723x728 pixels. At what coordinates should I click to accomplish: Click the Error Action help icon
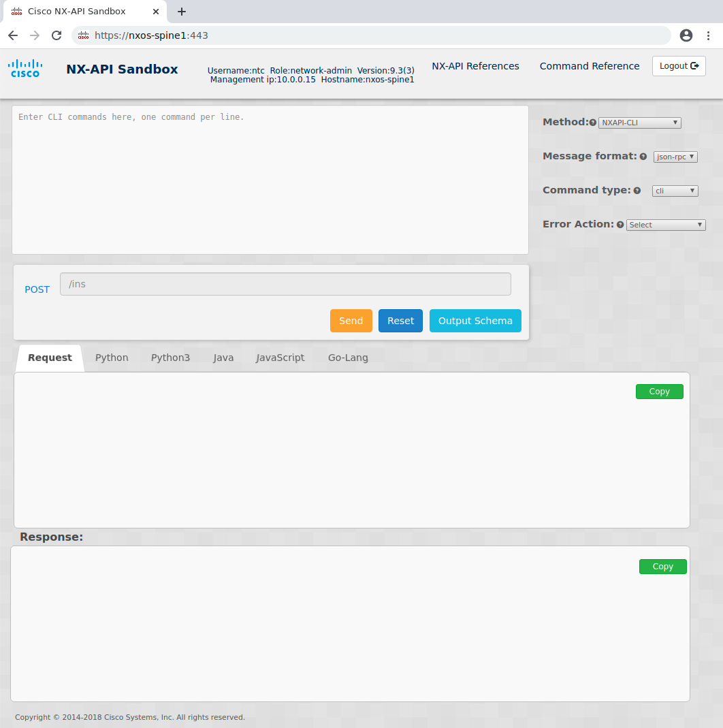(x=620, y=225)
